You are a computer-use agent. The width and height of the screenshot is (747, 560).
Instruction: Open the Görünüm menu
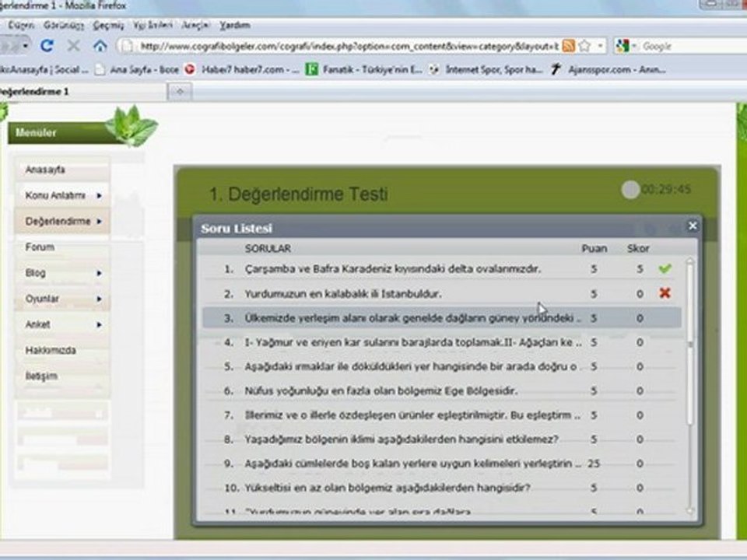click(63, 25)
